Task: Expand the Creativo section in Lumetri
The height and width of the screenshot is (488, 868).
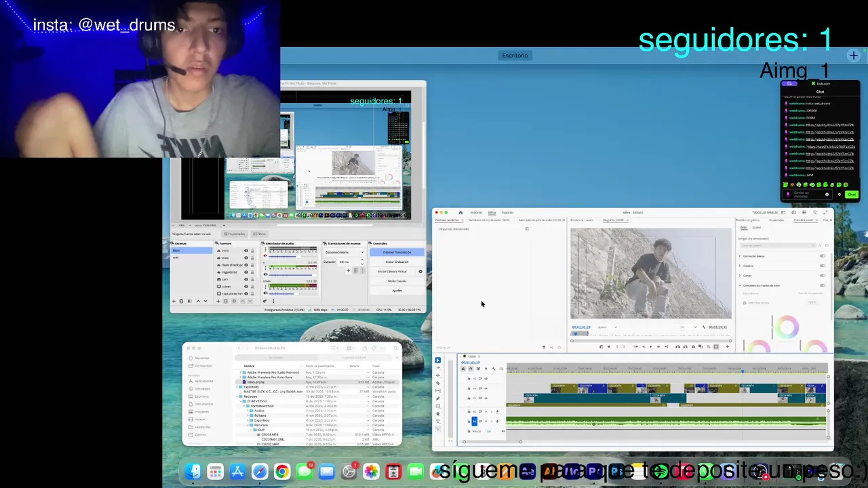Action: tap(740, 266)
